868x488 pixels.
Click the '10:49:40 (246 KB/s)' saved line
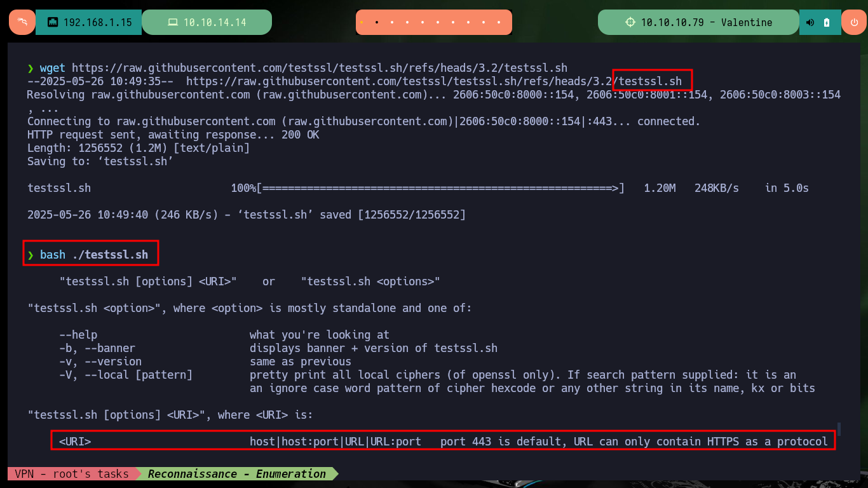pos(247,215)
